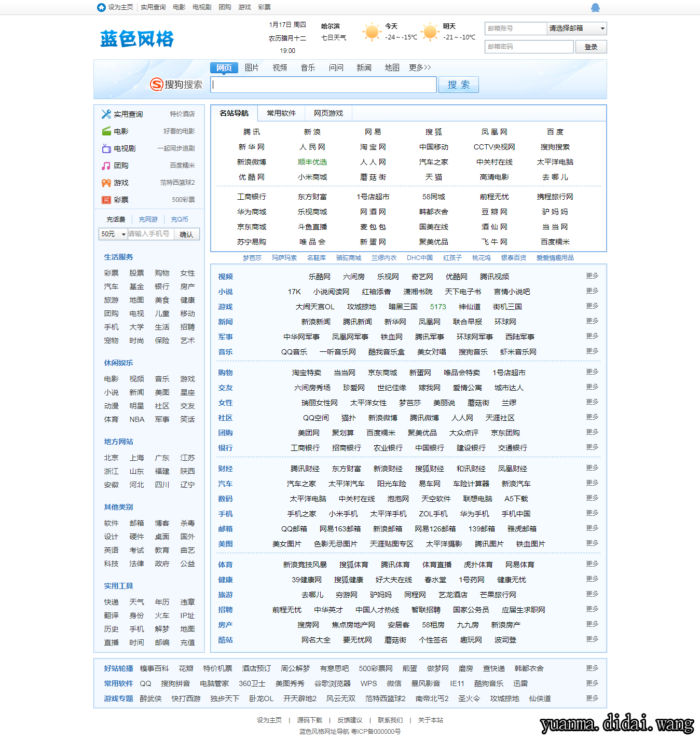Open the 工商银行 link in 银行 row
The image size is (700, 740).
click(x=305, y=448)
